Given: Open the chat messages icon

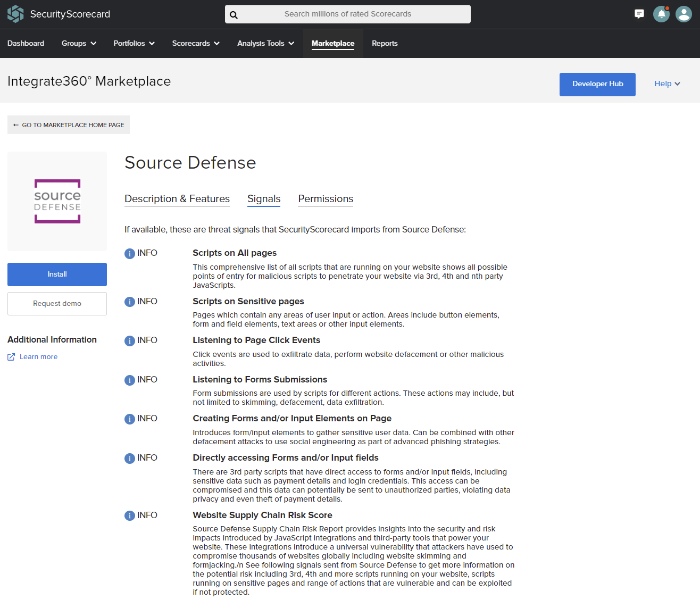Looking at the screenshot, I should click(639, 14).
